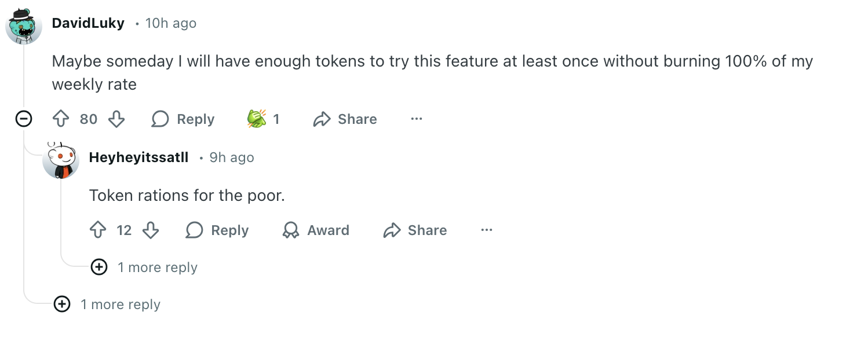Upvote DavidLuky's comment
This screenshot has height=345, width=868.
[61, 119]
